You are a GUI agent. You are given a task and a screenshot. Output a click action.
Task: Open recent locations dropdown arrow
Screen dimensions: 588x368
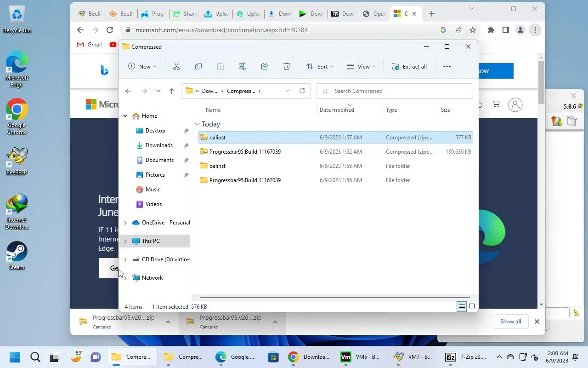[158, 91]
